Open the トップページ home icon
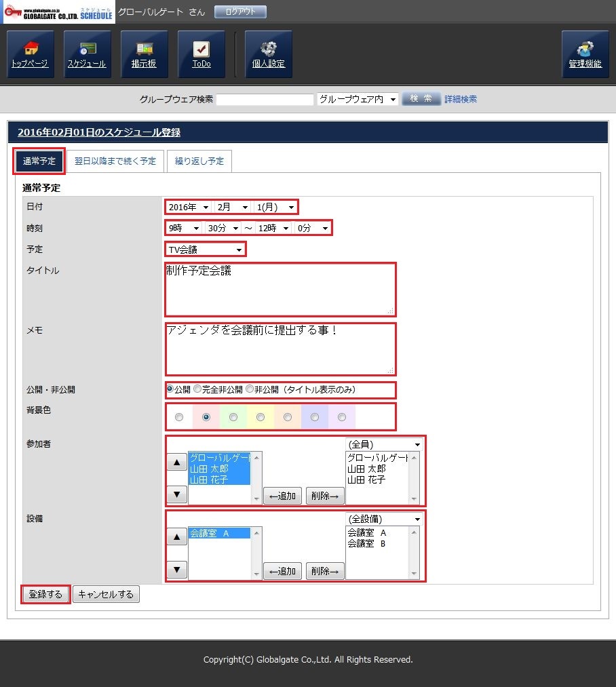This screenshot has height=687, width=616. (30, 54)
